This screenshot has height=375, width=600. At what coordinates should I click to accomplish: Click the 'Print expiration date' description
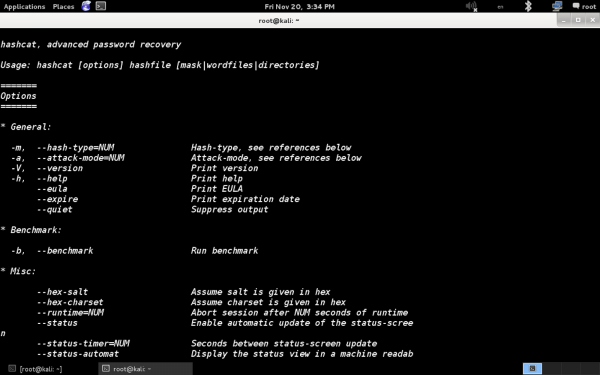245,199
